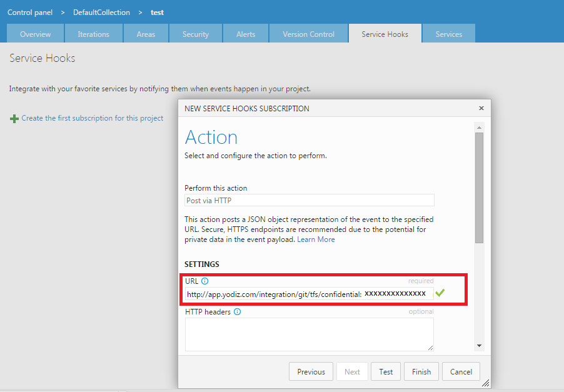Click the Test button
Viewport: 564px width, 392px height.
pyautogui.click(x=386, y=371)
